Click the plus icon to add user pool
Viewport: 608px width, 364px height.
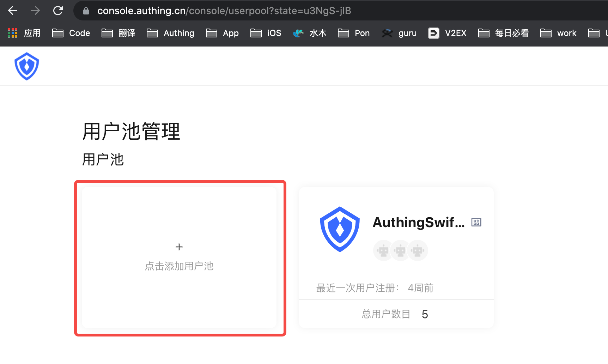tap(179, 247)
